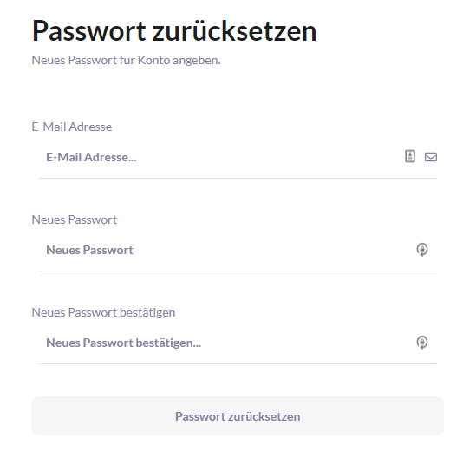Click underline beneath the confirm password field
476x451 pixels.
coord(238,363)
